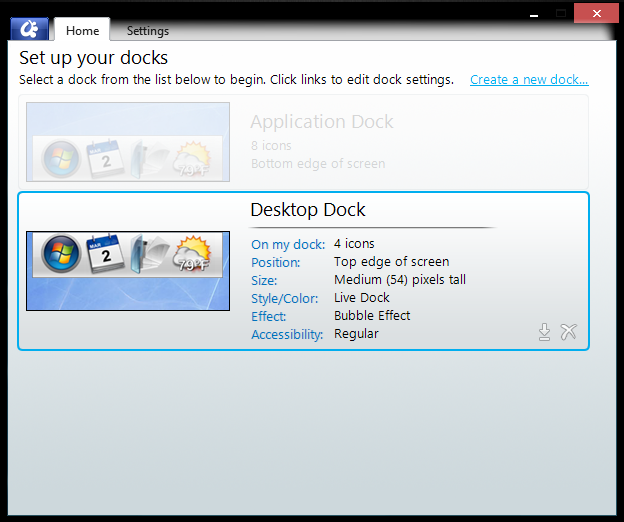Click the weather icon in Application Dock preview
Viewport: 624px width, 522px height.
pos(192,158)
